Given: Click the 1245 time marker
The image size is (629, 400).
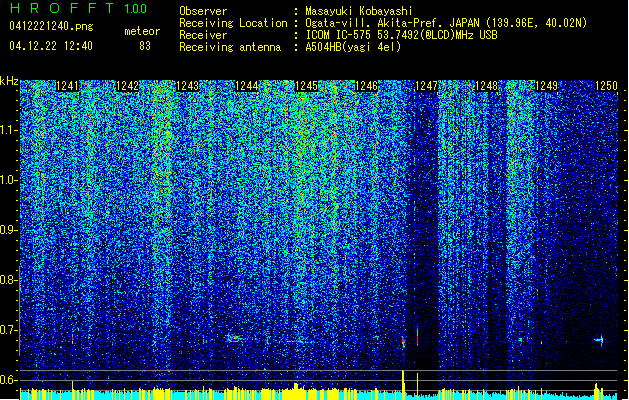Looking at the screenshot, I should (x=306, y=86).
